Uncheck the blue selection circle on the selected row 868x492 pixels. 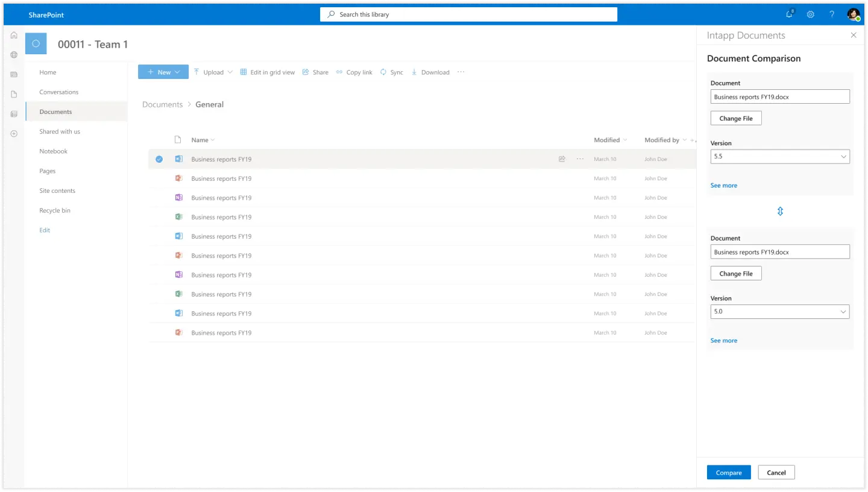click(x=159, y=159)
